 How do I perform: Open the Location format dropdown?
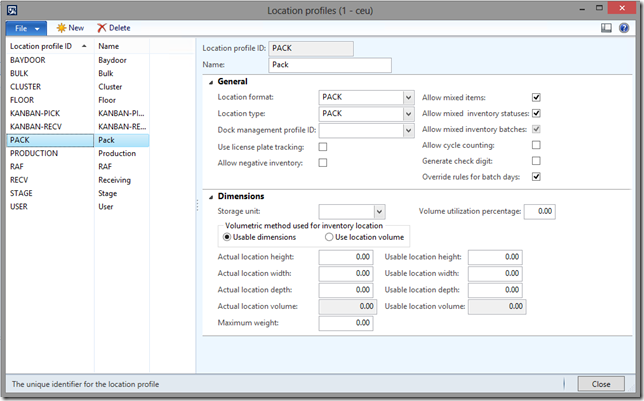[408, 98]
